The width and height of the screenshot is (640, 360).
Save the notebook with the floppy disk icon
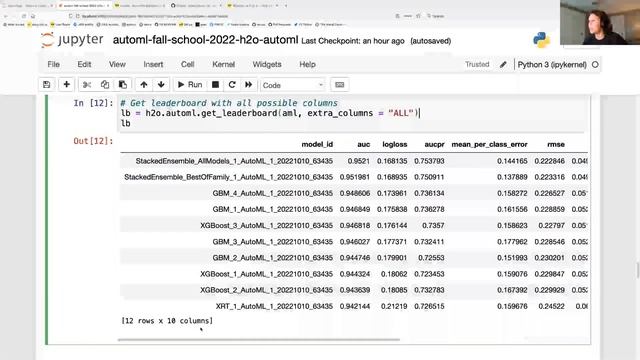[47, 85]
